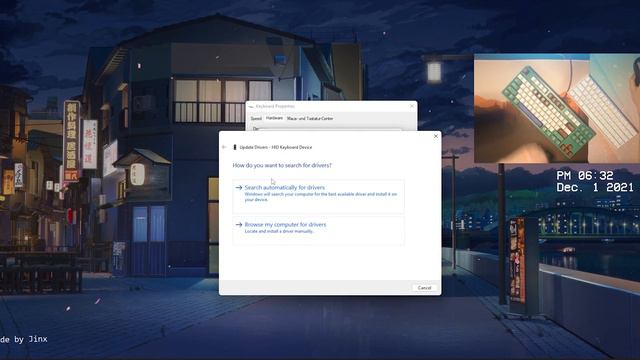
Task: Choose Browse my computer for drivers
Action: (318, 231)
